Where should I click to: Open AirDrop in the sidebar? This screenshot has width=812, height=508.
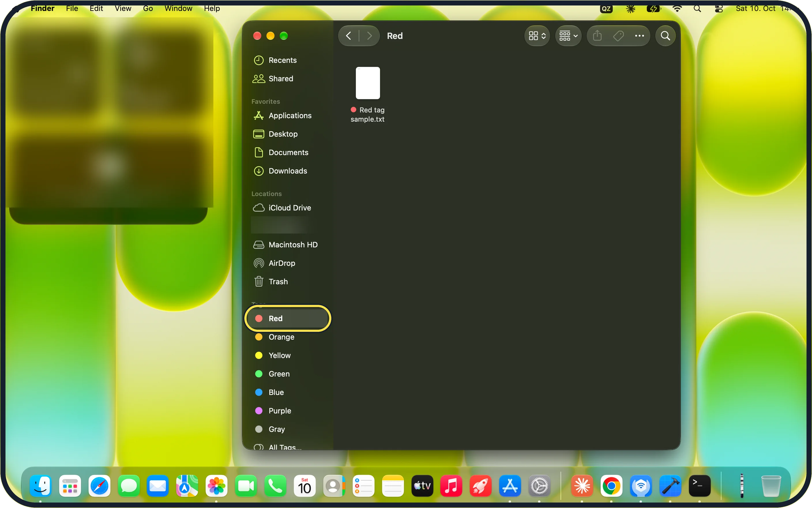[288, 264]
